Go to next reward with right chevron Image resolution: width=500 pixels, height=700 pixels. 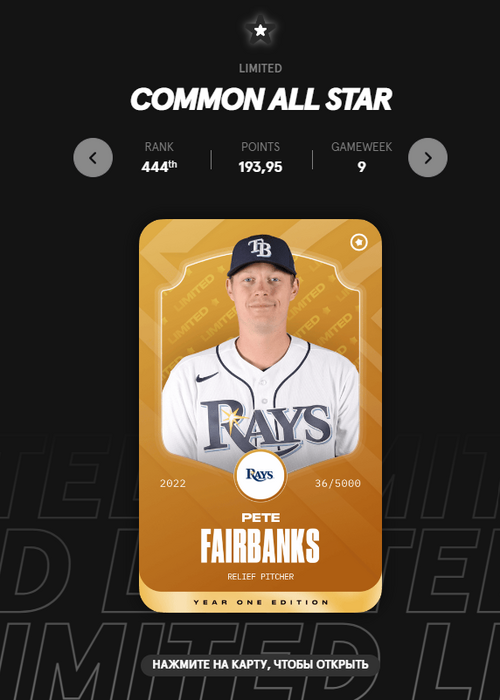click(428, 158)
